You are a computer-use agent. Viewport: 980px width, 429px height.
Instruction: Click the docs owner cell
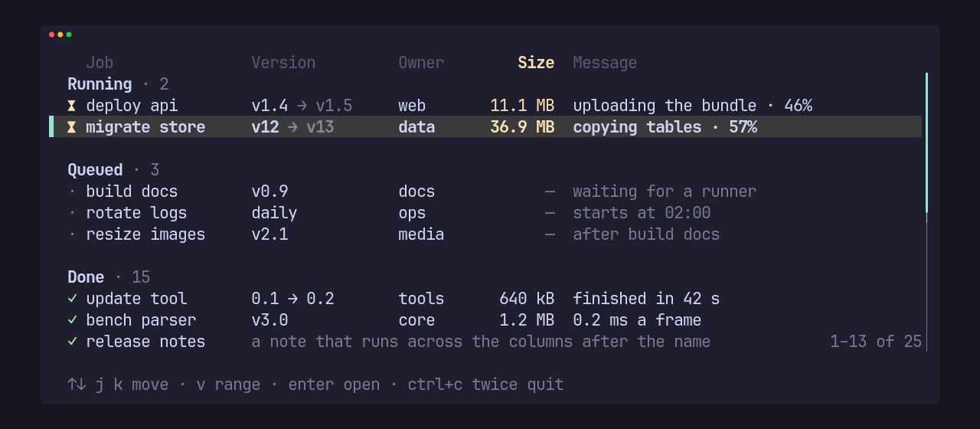pyautogui.click(x=416, y=192)
